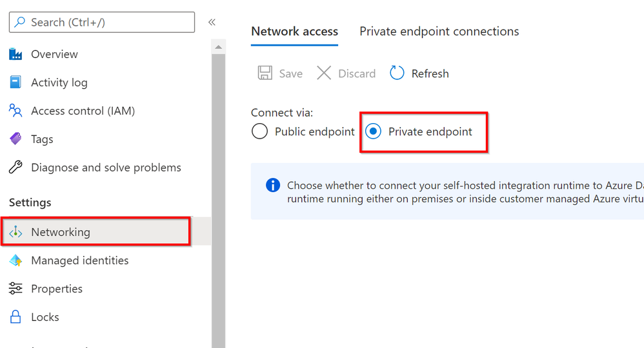Select the Private endpoint radio button
This screenshot has width=644, height=348.
click(373, 132)
